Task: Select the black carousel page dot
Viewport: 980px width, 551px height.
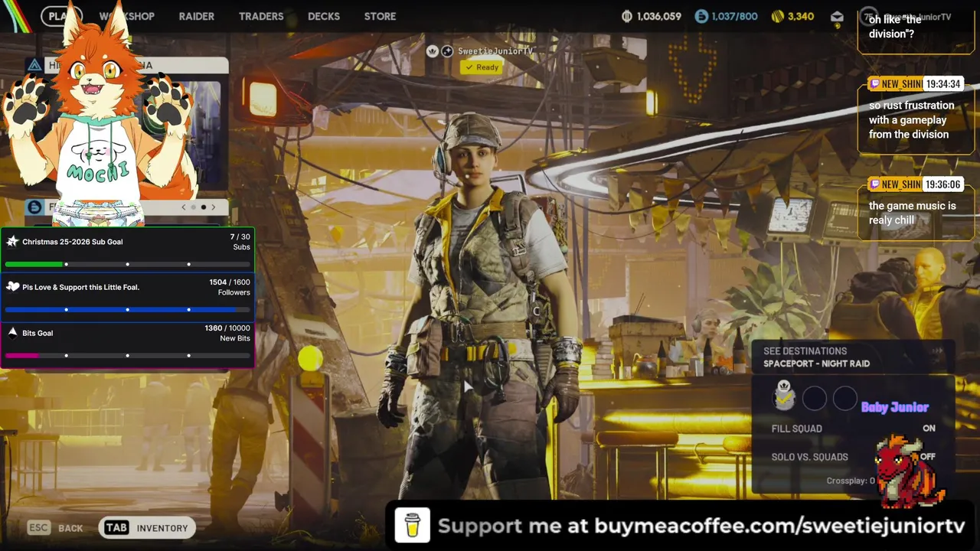Action: point(204,207)
